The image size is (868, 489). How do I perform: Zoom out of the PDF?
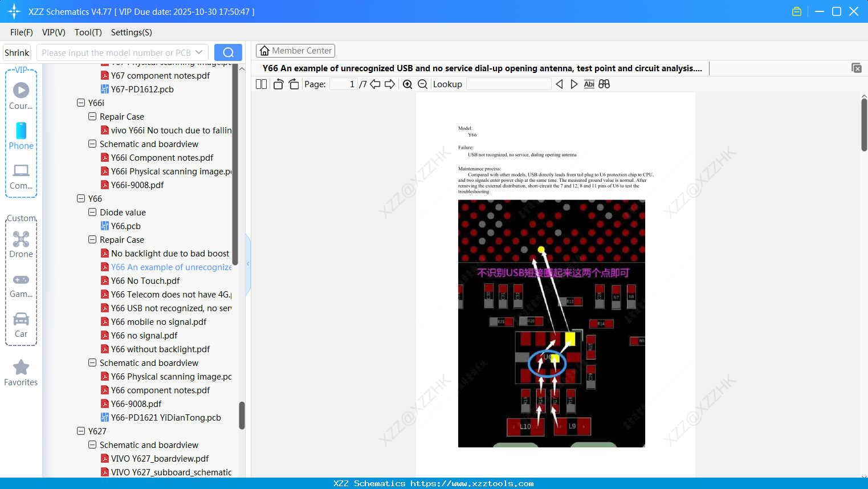point(422,84)
